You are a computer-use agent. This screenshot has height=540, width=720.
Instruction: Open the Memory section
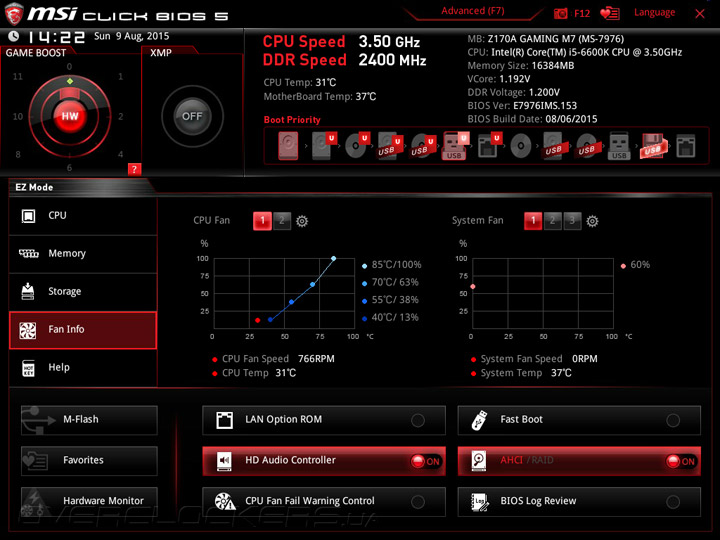pyautogui.click(x=83, y=253)
